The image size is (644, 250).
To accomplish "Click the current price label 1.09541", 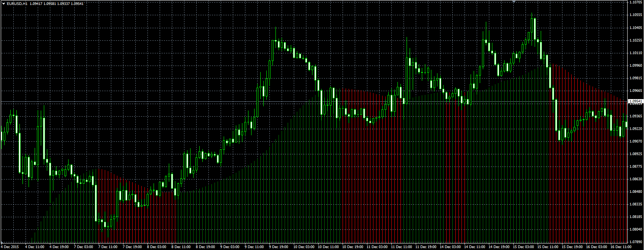I will pyautogui.click(x=635, y=102).
